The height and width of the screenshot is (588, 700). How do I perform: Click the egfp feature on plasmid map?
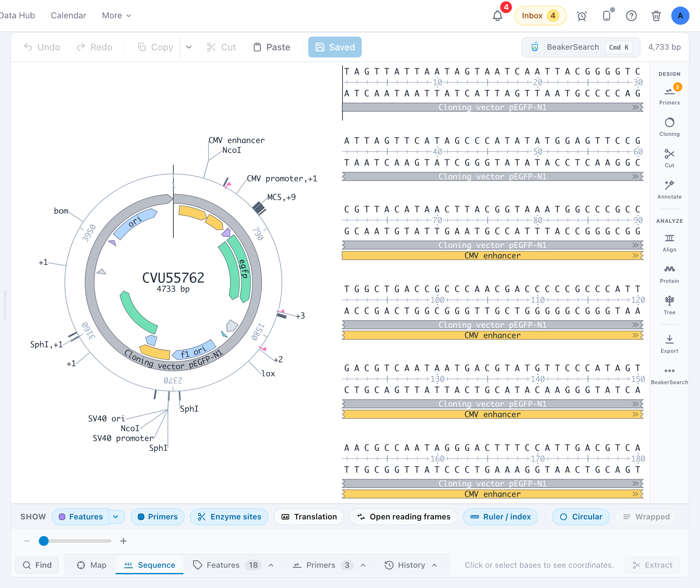click(x=244, y=269)
